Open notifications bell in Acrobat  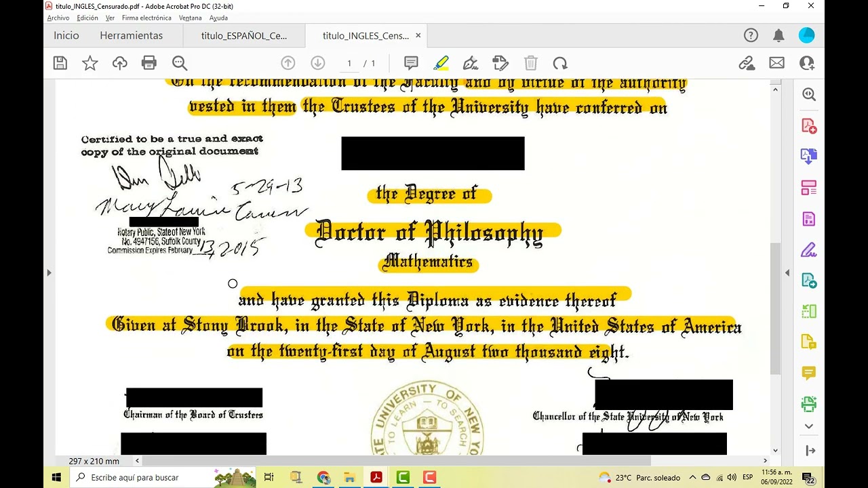pos(778,35)
